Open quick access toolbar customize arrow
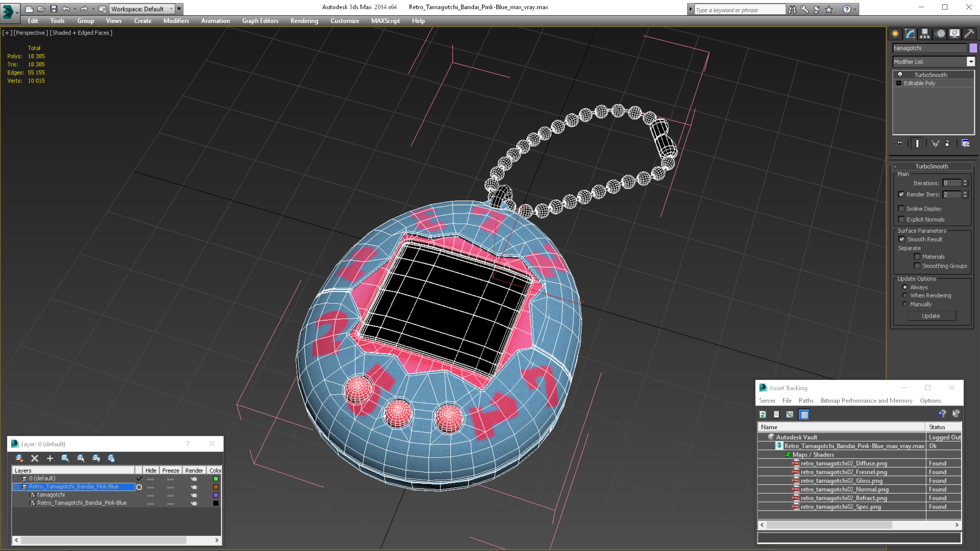The height and width of the screenshot is (551, 980). tap(179, 9)
